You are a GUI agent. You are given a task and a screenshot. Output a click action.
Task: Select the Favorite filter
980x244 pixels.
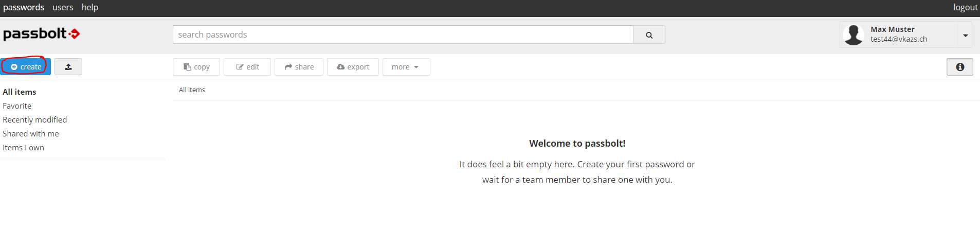(x=17, y=106)
